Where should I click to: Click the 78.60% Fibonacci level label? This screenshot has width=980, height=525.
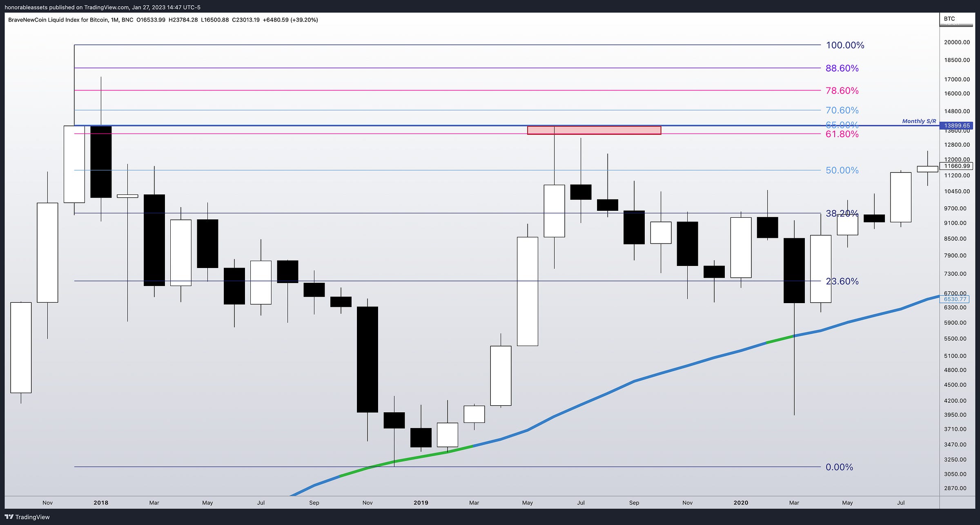[842, 91]
